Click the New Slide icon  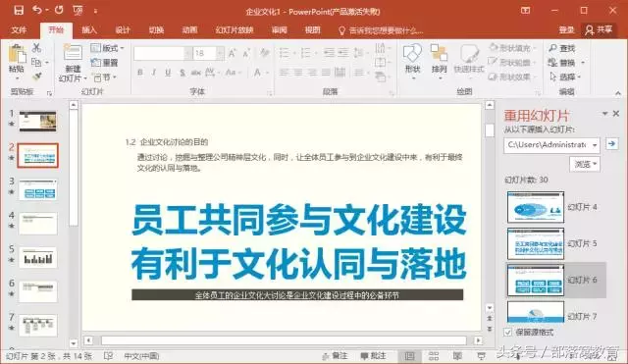click(x=73, y=52)
